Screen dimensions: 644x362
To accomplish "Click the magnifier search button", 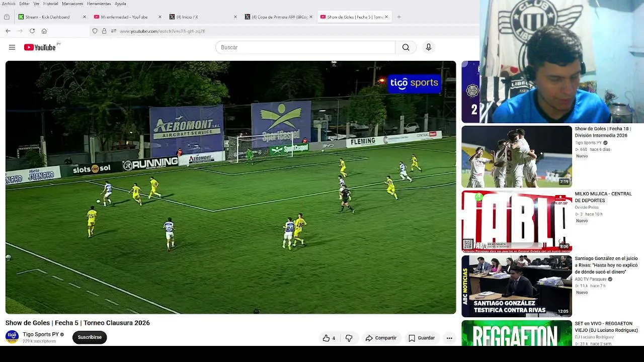I will pyautogui.click(x=406, y=47).
